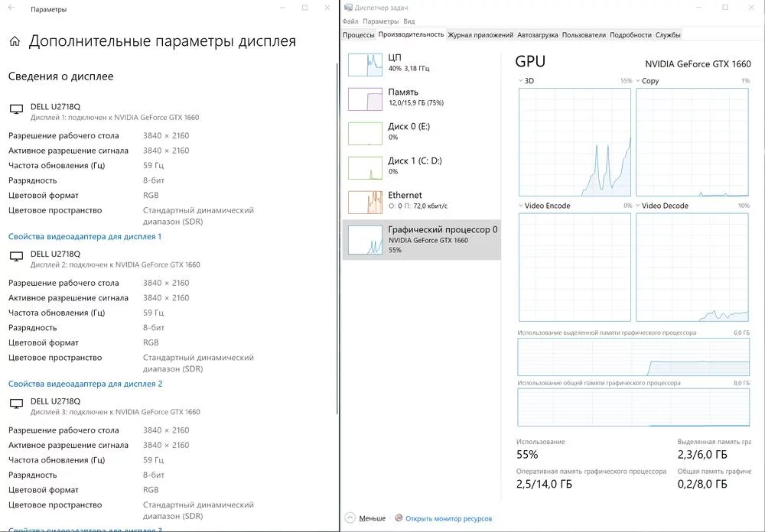The image size is (765, 532).
Task: Open the Параметры menu in Task Manager
Action: [x=380, y=21]
